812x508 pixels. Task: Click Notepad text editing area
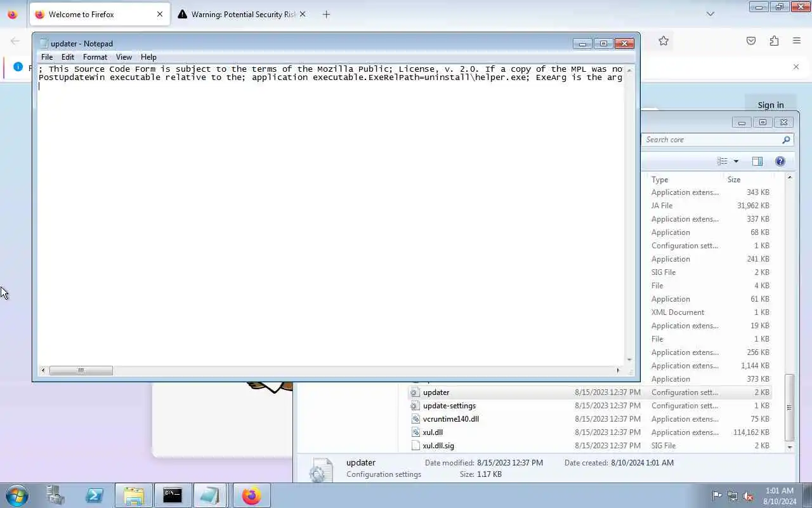point(331,215)
